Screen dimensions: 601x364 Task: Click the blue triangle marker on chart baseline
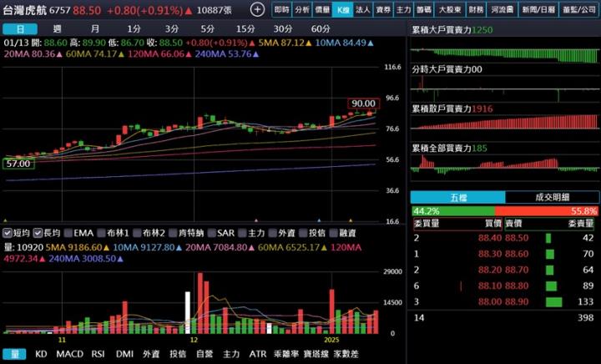click(319, 220)
